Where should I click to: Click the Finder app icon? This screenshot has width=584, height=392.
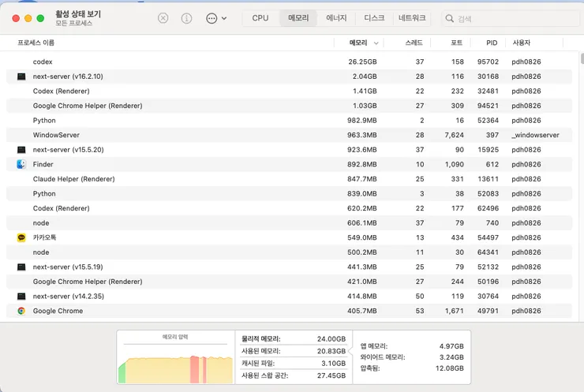(21, 164)
